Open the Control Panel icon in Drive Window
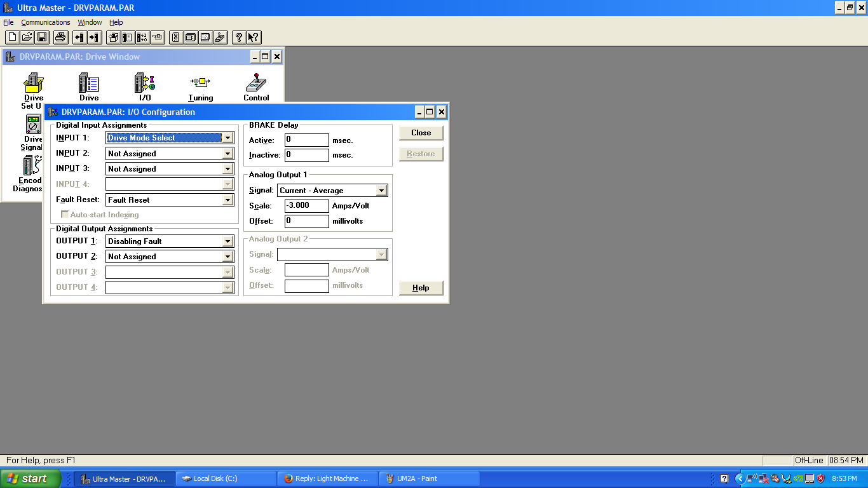This screenshot has height=488, width=868. [256, 83]
